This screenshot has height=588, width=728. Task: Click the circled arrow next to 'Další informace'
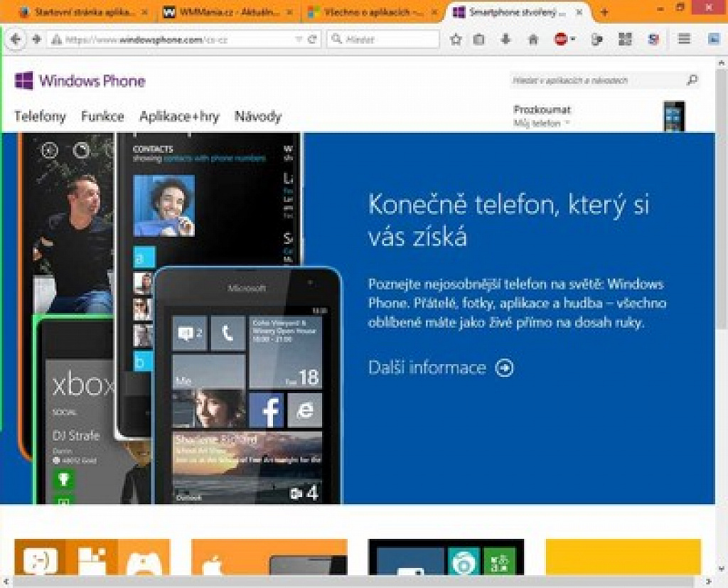pyautogui.click(x=505, y=368)
